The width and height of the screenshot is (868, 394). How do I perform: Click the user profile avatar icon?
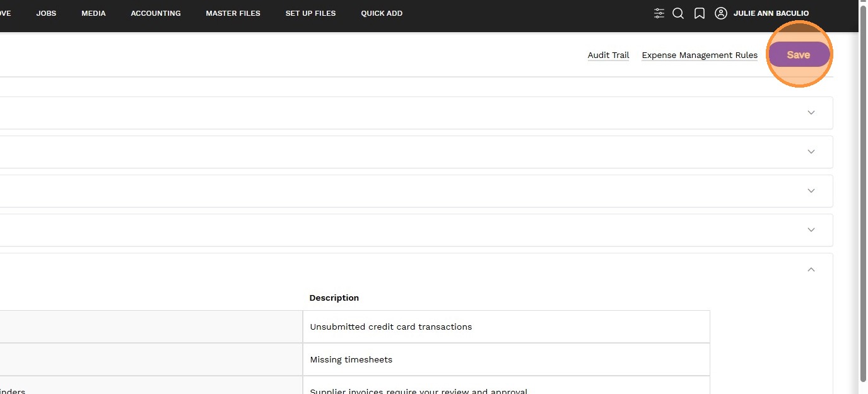click(x=721, y=13)
